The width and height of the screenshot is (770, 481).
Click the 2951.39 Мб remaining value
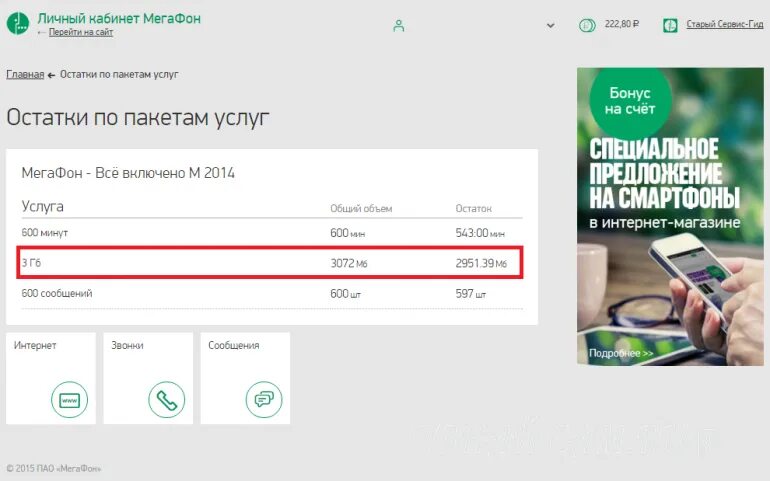[x=481, y=263]
